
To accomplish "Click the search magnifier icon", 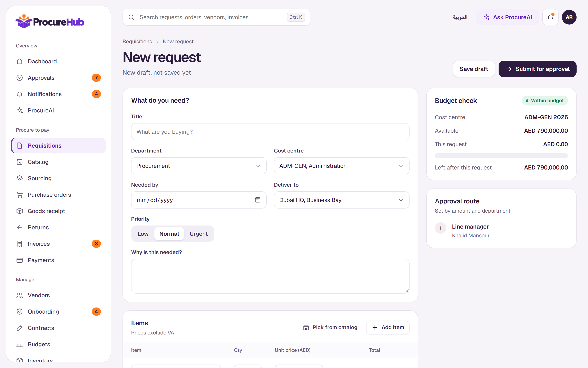I will [131, 17].
